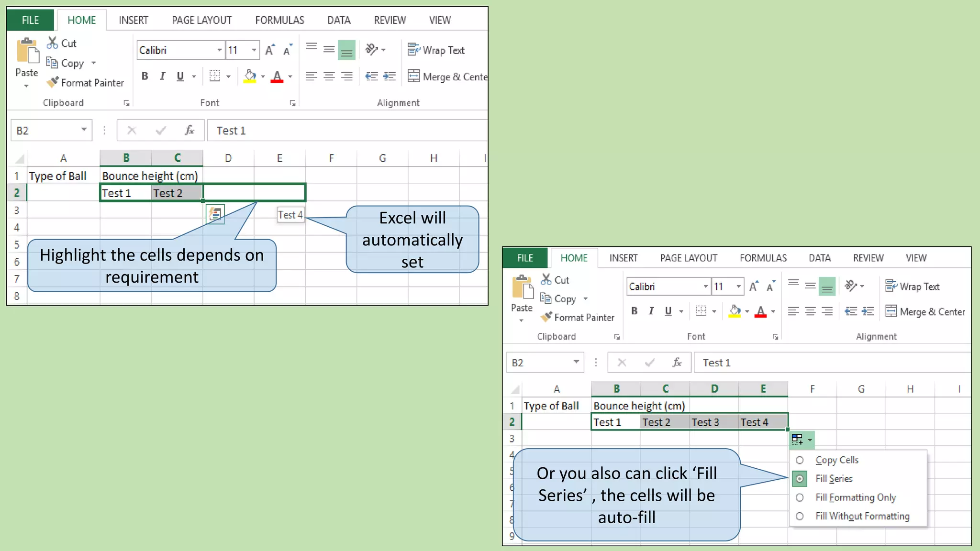Click Decrease Font Size in left window
This screenshot has height=551, width=980.
(x=288, y=50)
